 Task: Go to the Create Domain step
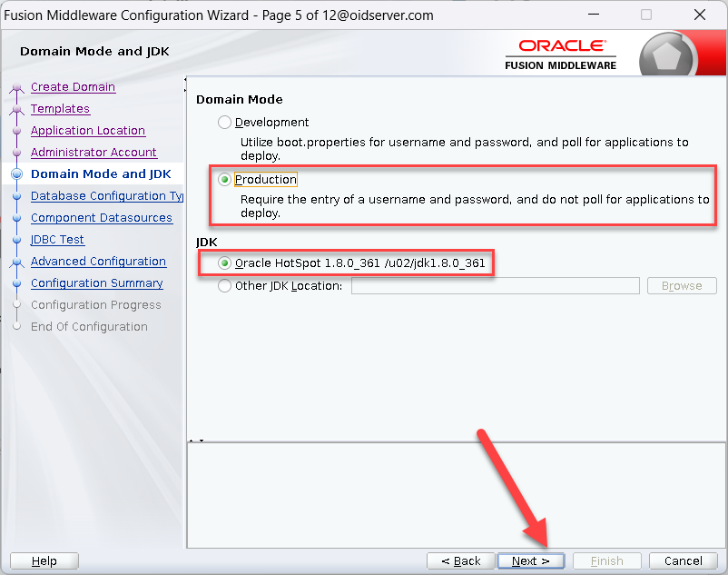click(x=73, y=87)
